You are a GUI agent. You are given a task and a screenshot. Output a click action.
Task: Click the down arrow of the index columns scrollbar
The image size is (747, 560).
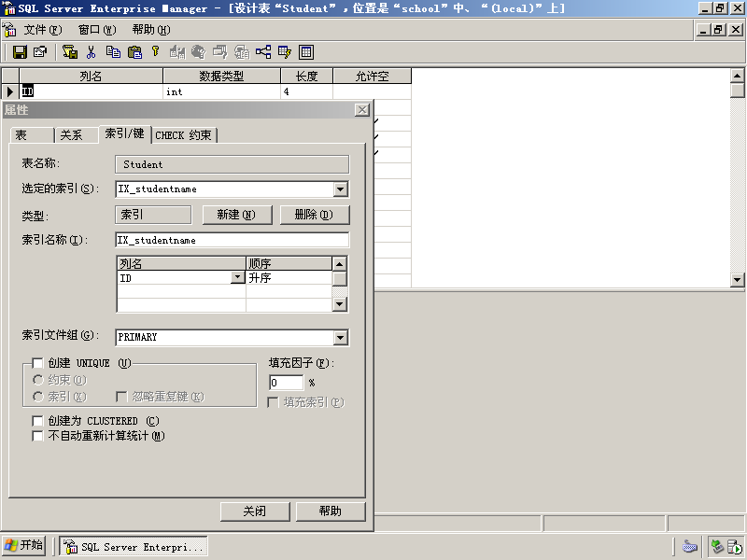click(x=339, y=303)
